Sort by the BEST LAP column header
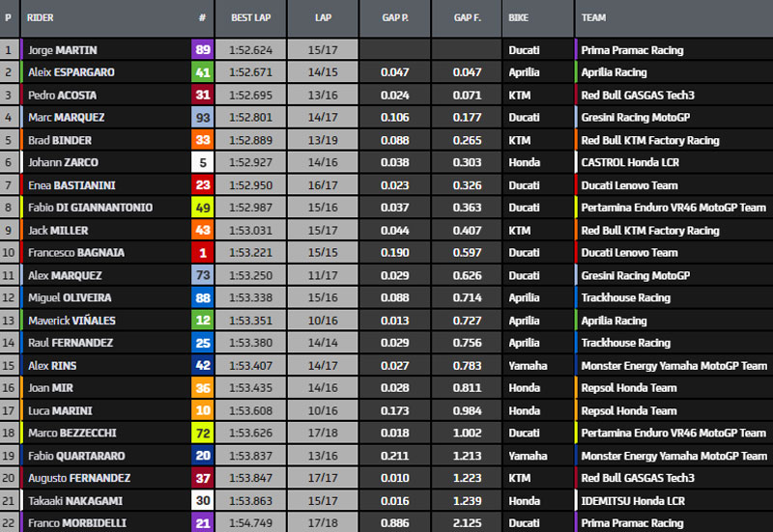 (250, 18)
